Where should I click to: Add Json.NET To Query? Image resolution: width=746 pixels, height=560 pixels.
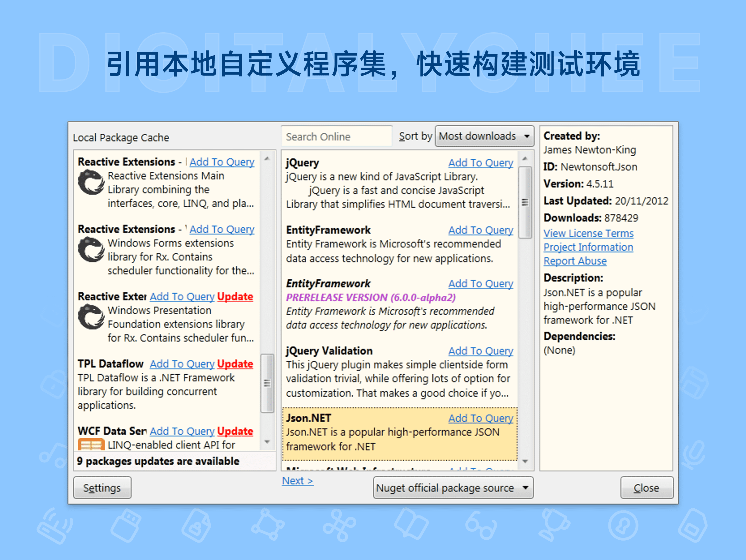pyautogui.click(x=481, y=418)
